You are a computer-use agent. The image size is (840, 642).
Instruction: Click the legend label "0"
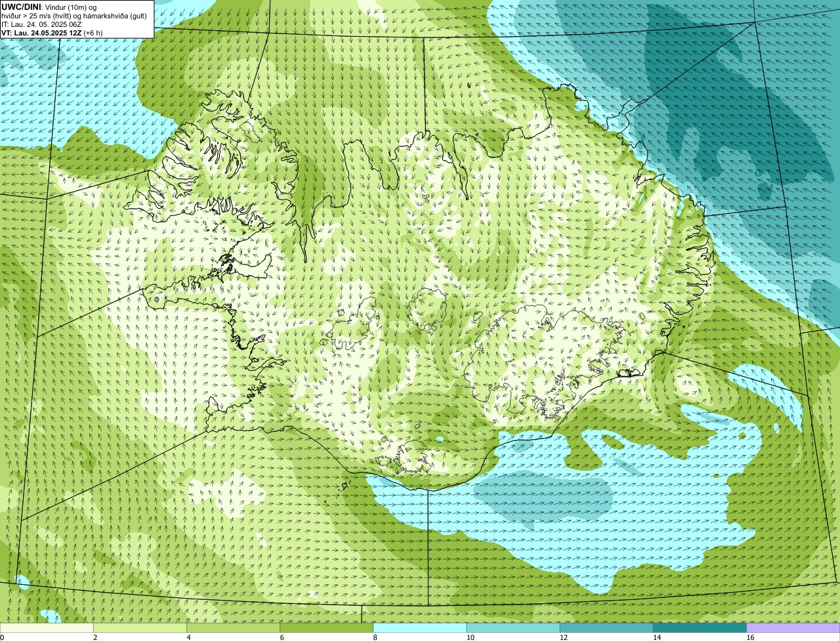click(x=2, y=637)
